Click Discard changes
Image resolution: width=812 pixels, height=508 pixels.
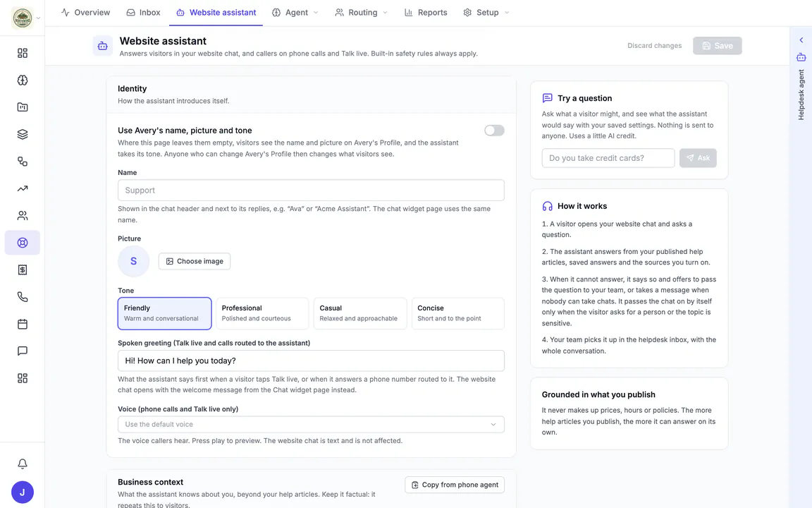[655, 46]
